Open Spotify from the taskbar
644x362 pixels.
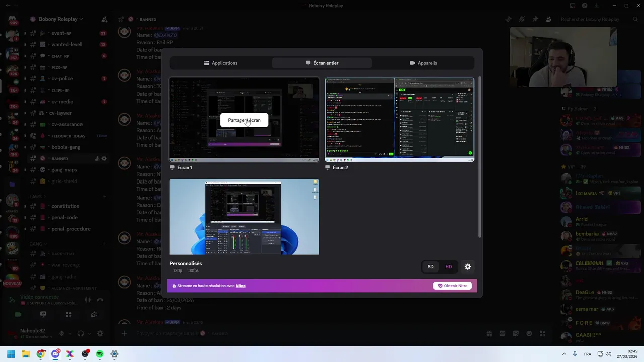100,354
